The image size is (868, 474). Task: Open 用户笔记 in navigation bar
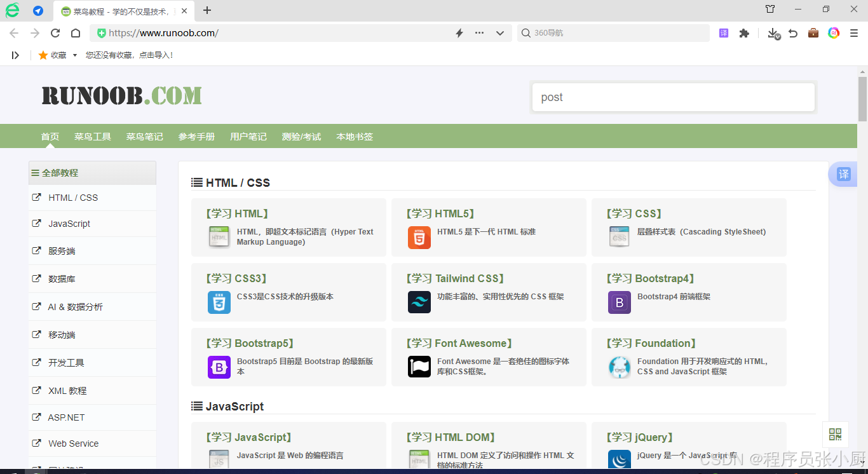point(248,137)
